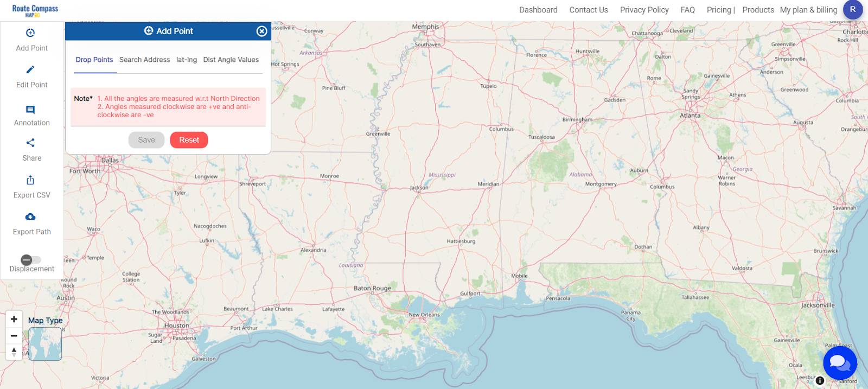868x389 pixels.
Task: Open My plan & billing
Action: pyautogui.click(x=808, y=10)
